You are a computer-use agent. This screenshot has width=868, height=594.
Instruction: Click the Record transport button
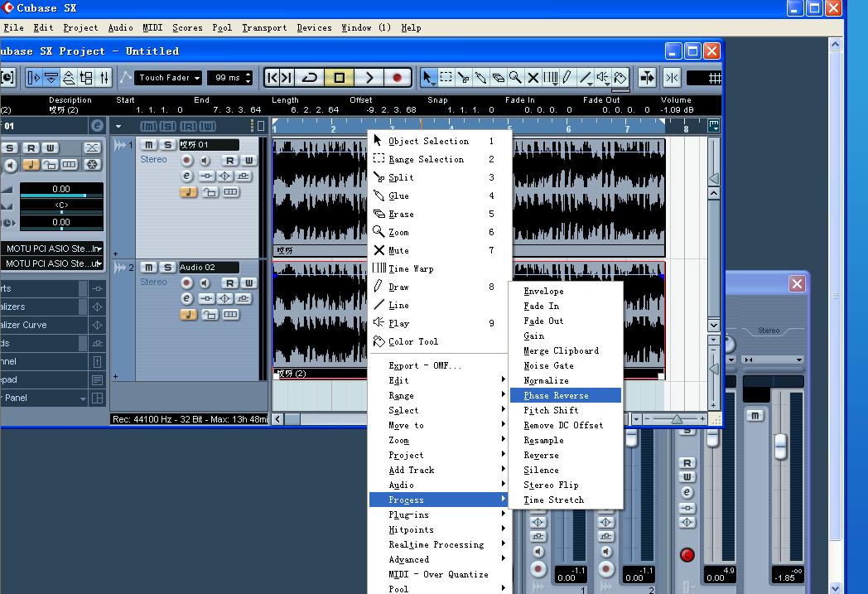(x=397, y=78)
